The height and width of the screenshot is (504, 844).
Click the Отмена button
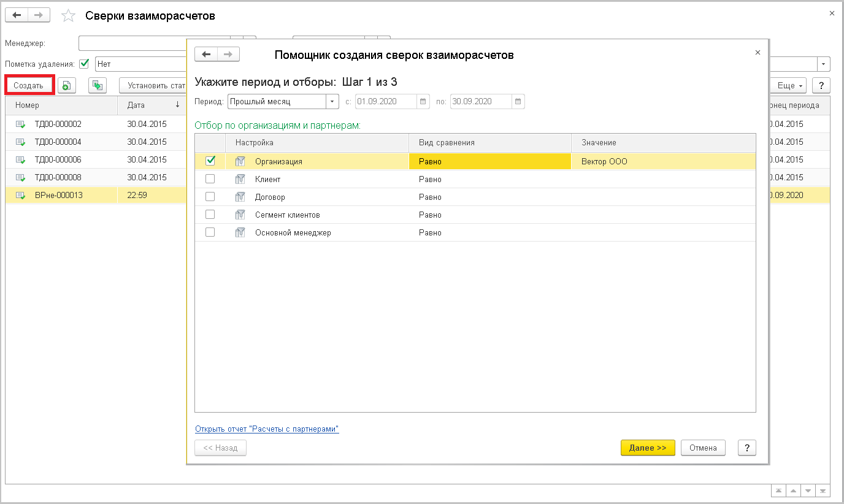point(703,448)
